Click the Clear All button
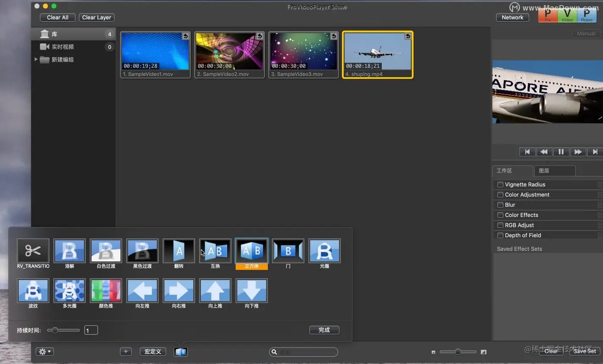The image size is (603, 364). pos(58,17)
